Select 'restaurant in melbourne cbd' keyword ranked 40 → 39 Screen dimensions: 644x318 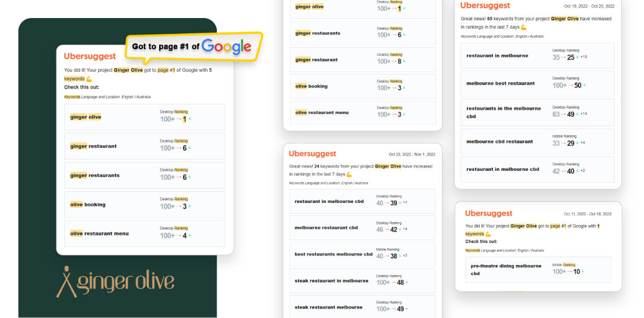click(329, 201)
